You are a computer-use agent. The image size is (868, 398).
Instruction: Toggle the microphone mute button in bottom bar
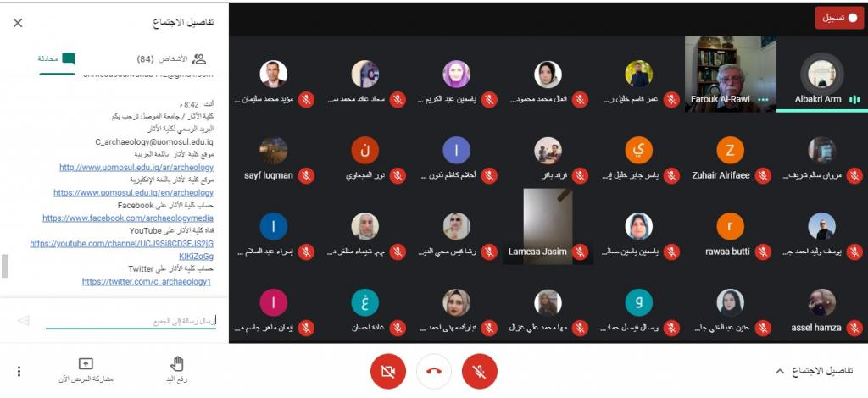(x=480, y=371)
